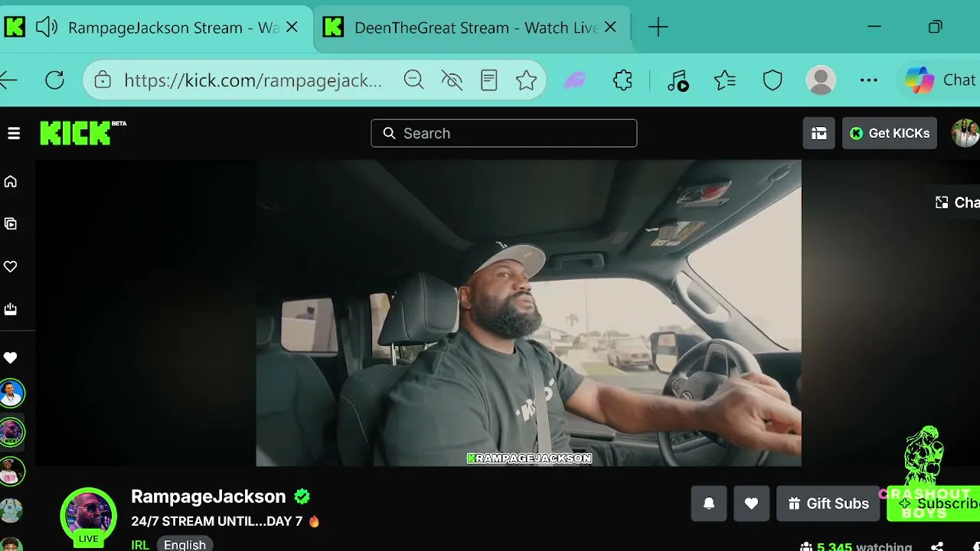Click the purple icon beside the favorites star

pos(575,80)
